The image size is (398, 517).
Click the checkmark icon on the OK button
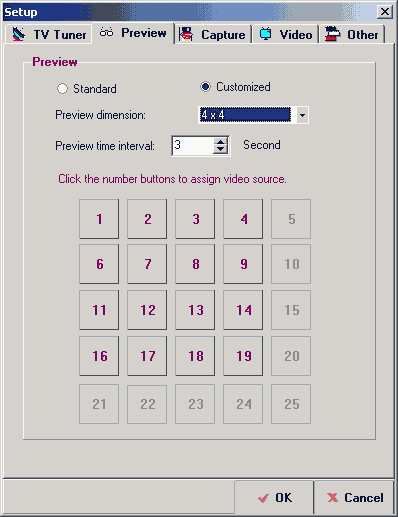pyautogui.click(x=263, y=498)
